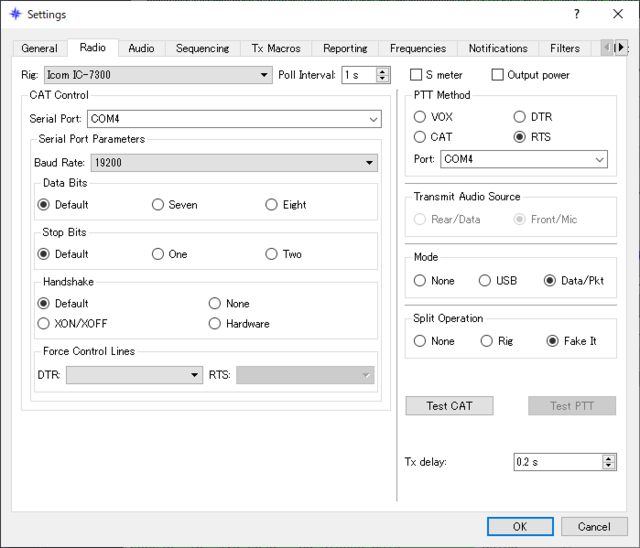640x548 pixels.
Task: Open the Serial Port COM4 dropdown
Action: click(x=234, y=119)
